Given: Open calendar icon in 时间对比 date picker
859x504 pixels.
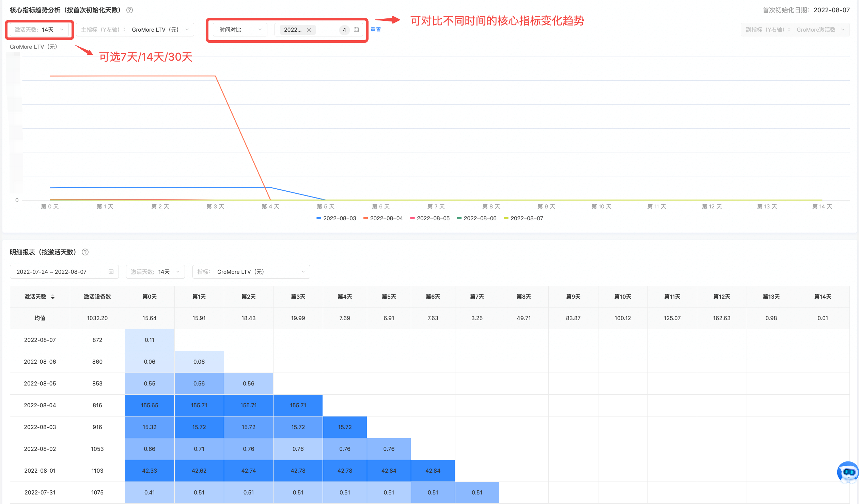Looking at the screenshot, I should coord(356,30).
